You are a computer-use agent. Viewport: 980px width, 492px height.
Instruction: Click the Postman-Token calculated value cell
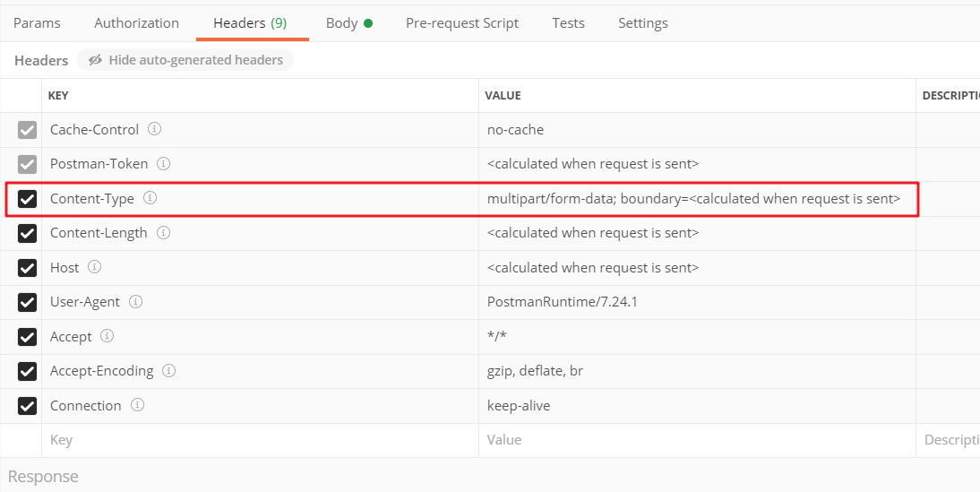(698, 164)
